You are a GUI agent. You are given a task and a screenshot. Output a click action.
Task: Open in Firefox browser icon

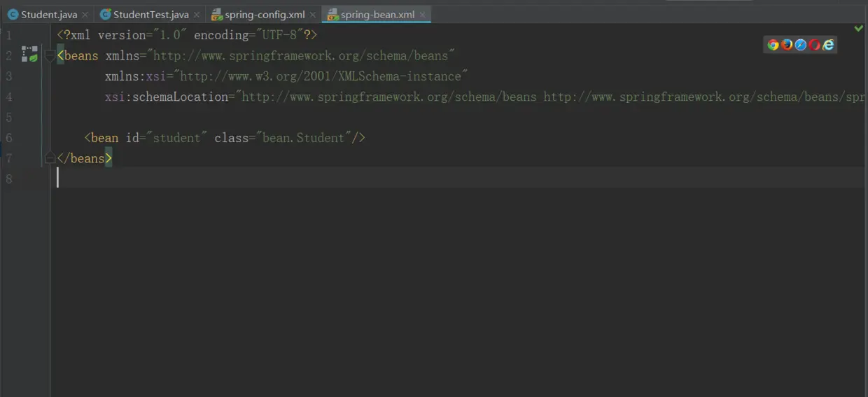pos(787,45)
